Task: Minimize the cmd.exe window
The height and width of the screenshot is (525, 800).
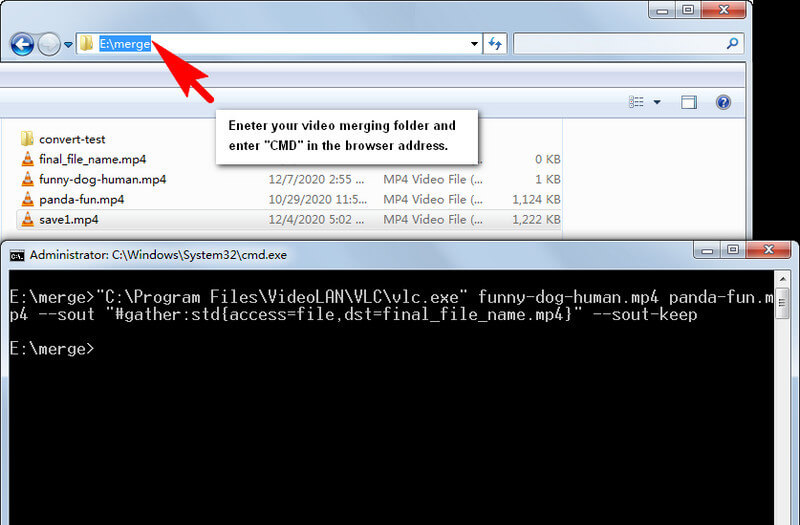Action: pos(707,249)
